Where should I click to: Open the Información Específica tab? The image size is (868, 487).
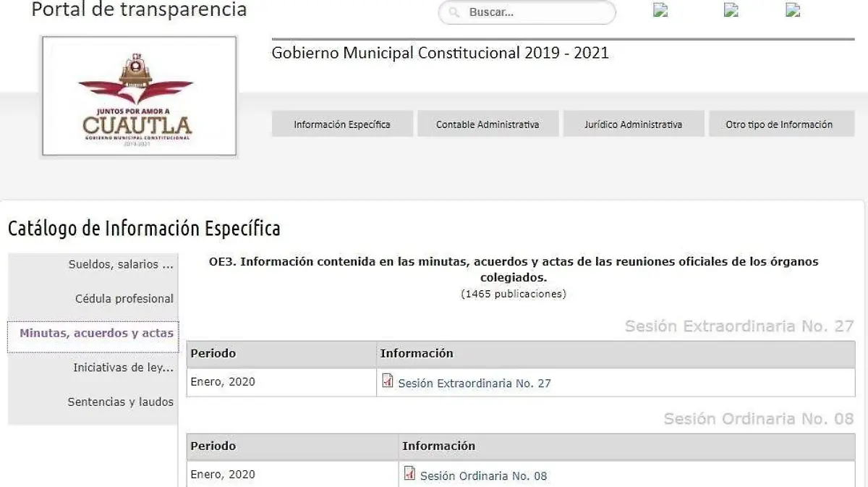pyautogui.click(x=342, y=124)
